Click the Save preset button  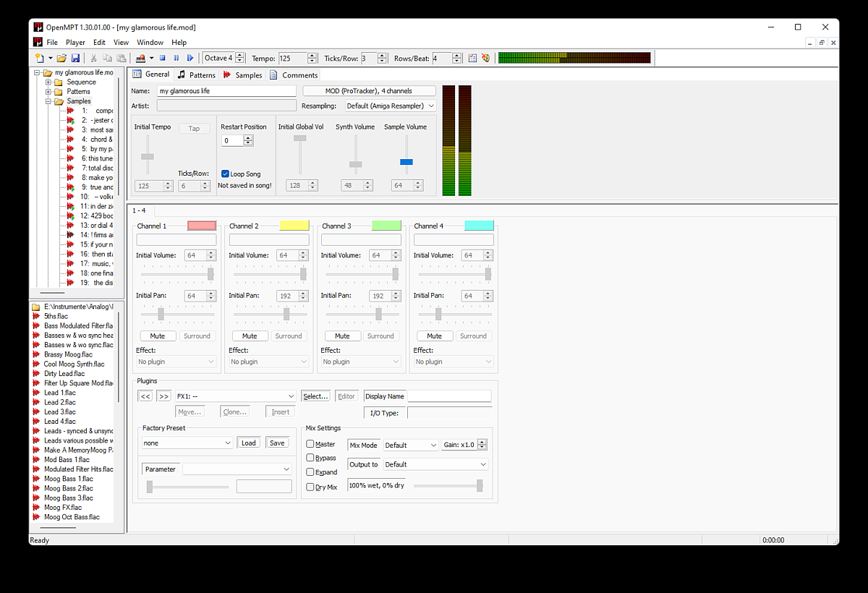(x=277, y=443)
